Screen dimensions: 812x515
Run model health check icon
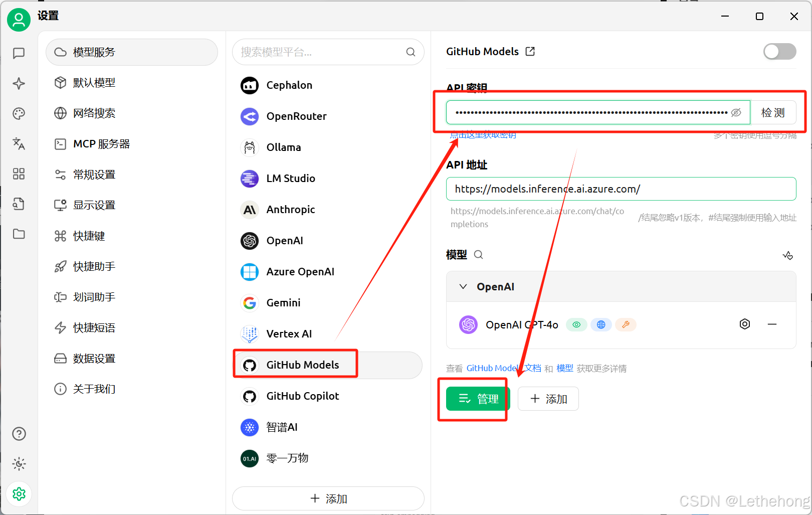pos(788,255)
